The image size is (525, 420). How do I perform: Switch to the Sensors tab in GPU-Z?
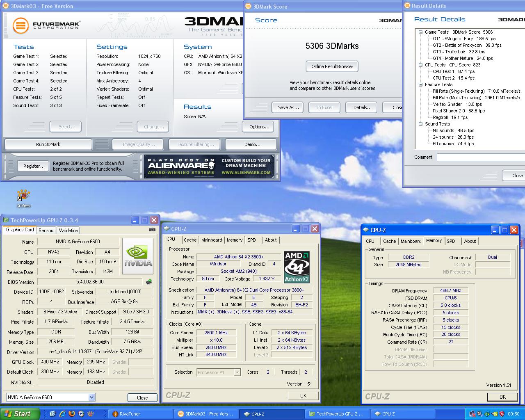coord(46,231)
